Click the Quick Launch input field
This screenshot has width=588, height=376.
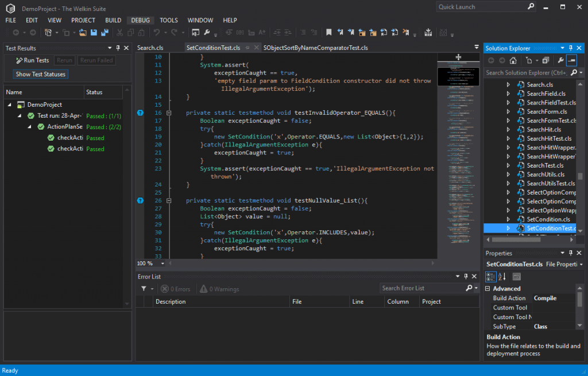coord(482,7)
